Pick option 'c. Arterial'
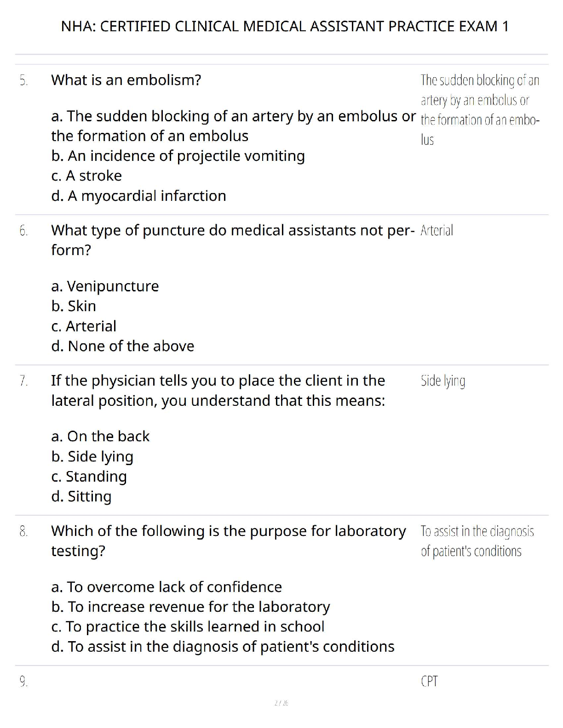 pos(84,326)
